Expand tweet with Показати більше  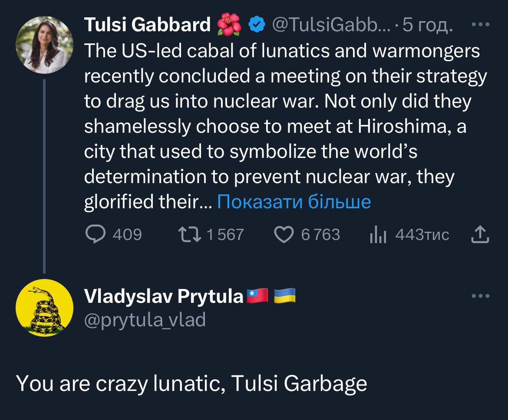point(294,201)
